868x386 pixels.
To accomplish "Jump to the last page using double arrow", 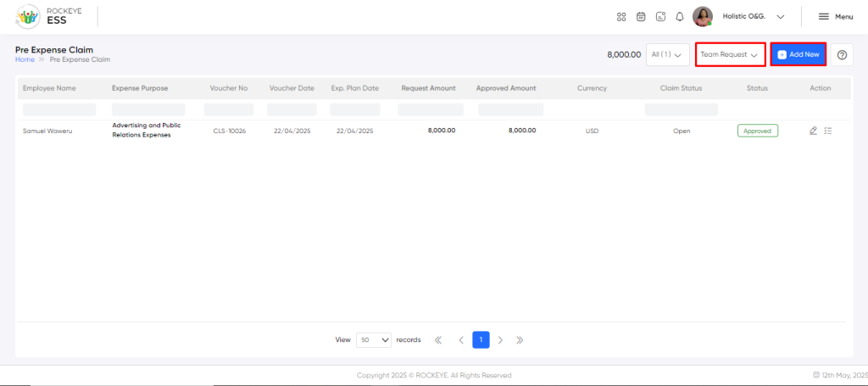I will (520, 340).
